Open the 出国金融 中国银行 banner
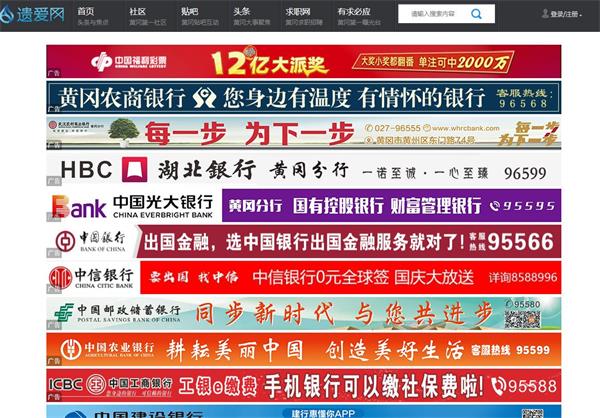Viewport: 600px width, 418px height. pyautogui.click(x=304, y=242)
